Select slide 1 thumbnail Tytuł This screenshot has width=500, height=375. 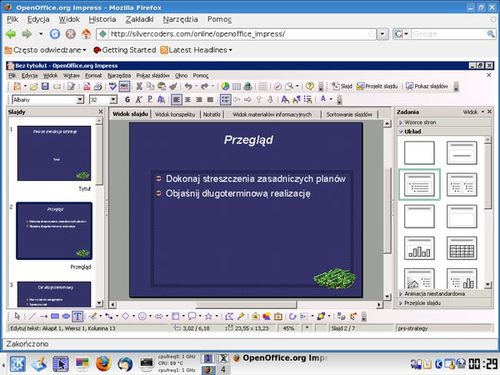[54, 153]
